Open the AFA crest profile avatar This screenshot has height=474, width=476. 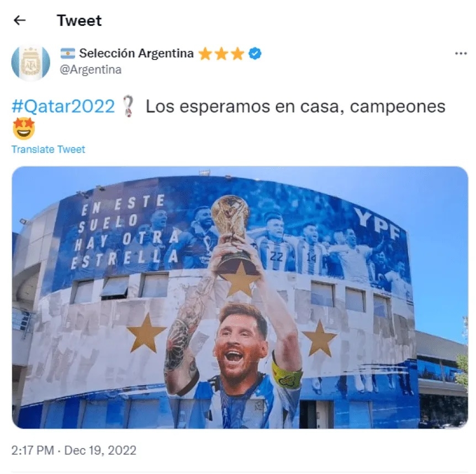pyautogui.click(x=31, y=62)
